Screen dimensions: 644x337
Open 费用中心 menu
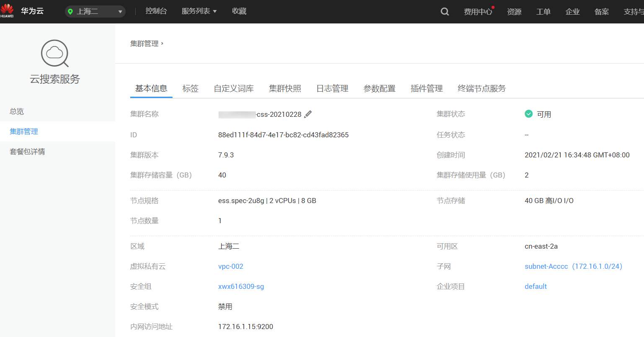coord(478,12)
